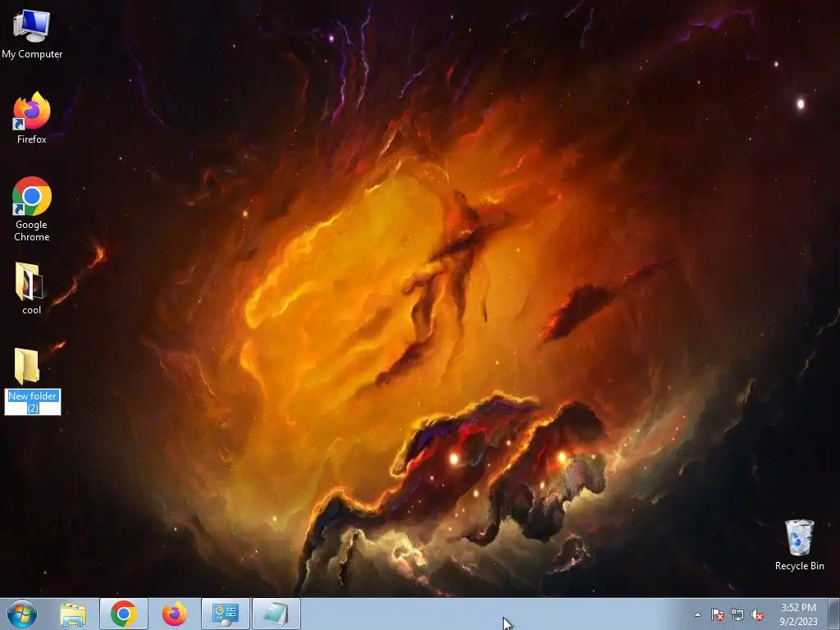840x630 pixels.
Task: Open the Action Center flag icon
Action: [717, 615]
